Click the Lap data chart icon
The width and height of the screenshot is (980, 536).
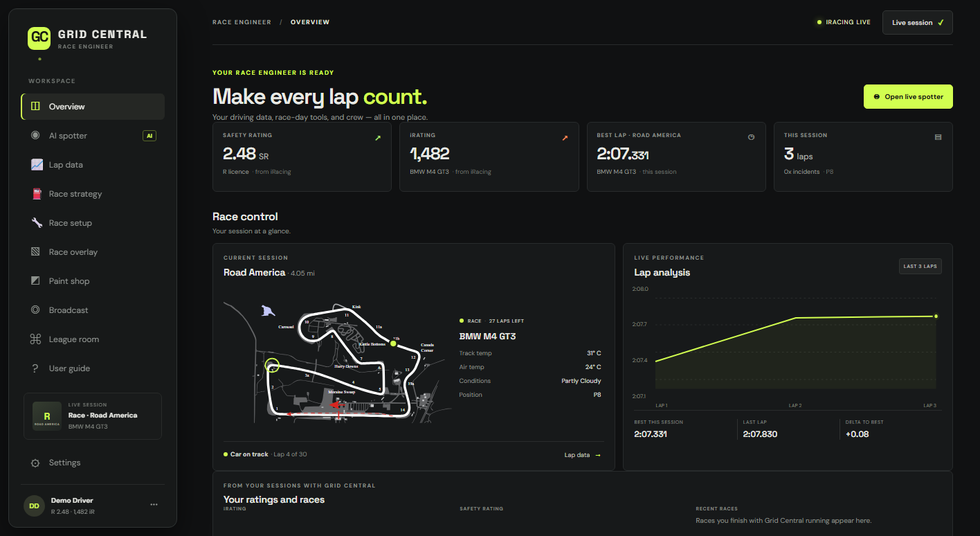[x=37, y=165]
